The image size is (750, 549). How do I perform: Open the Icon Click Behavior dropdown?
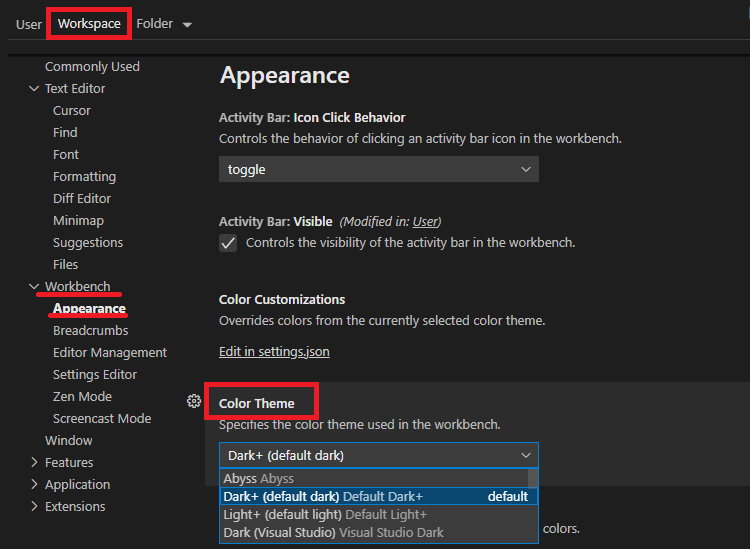(378, 170)
